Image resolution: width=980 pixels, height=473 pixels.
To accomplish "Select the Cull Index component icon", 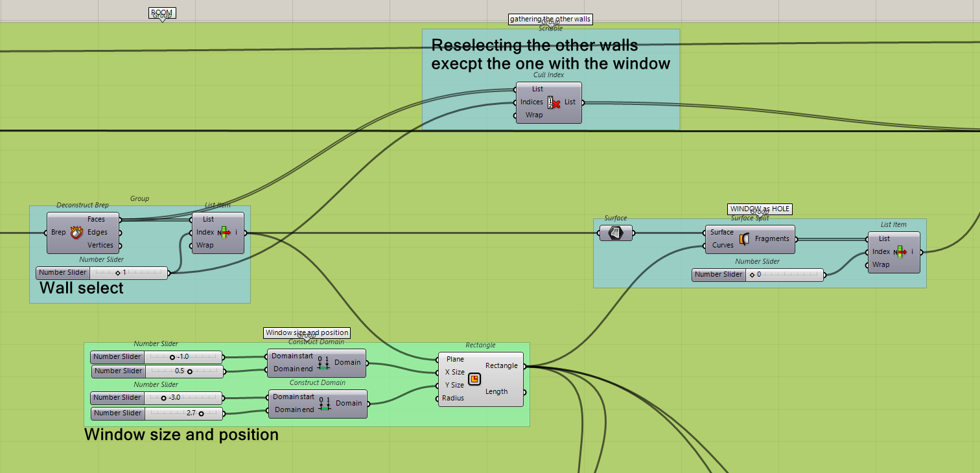I will [554, 102].
